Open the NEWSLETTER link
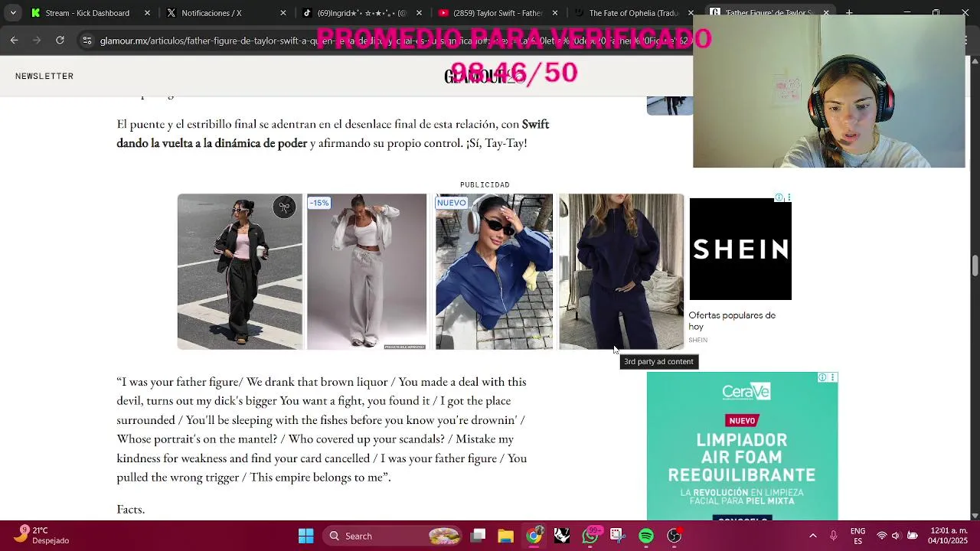 [x=44, y=76]
